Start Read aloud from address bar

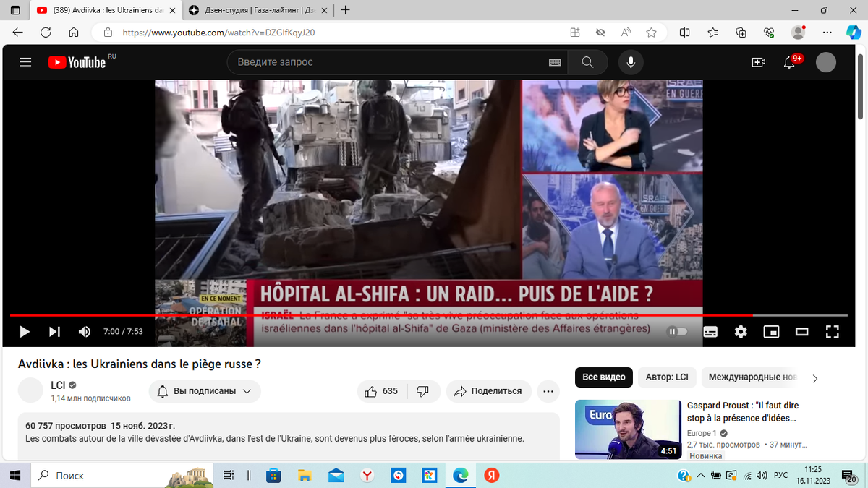pyautogui.click(x=626, y=33)
